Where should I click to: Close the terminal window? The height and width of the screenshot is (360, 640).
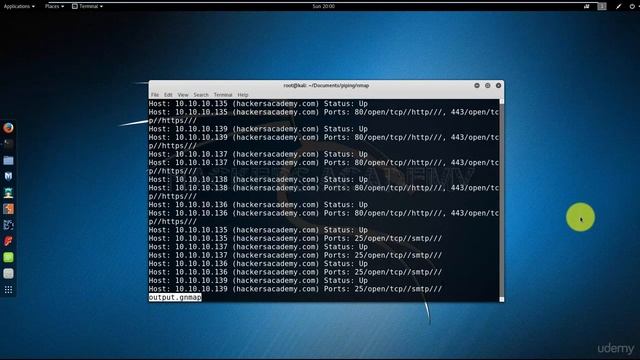point(498,85)
